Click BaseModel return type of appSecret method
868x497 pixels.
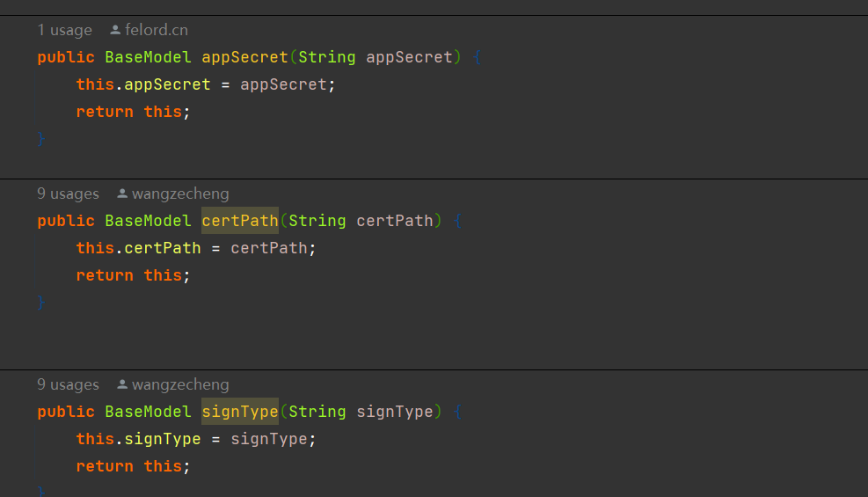tap(148, 57)
